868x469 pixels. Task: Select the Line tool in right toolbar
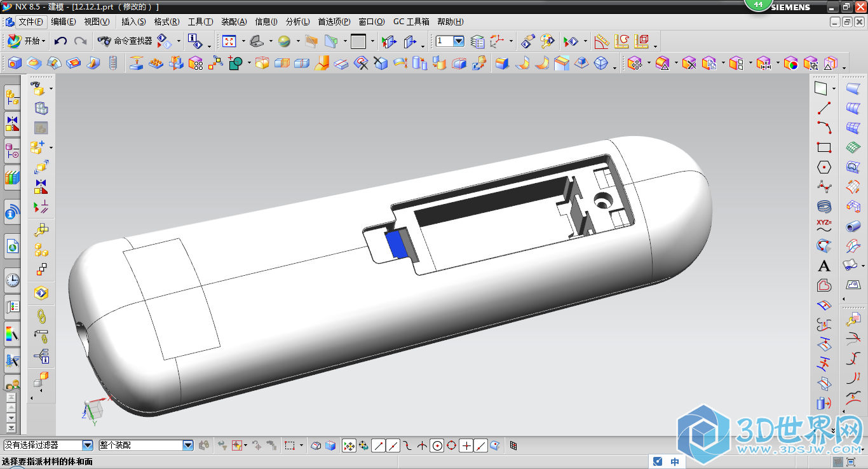tap(824, 108)
